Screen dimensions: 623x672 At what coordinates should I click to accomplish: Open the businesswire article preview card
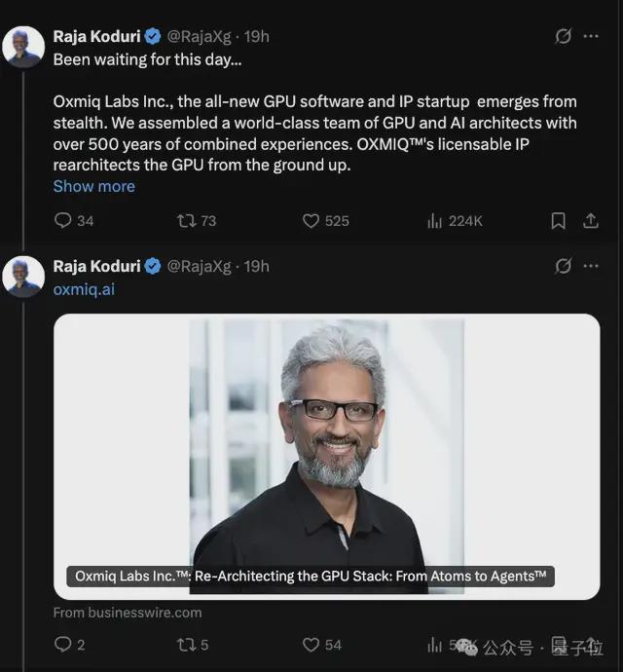tap(326, 457)
